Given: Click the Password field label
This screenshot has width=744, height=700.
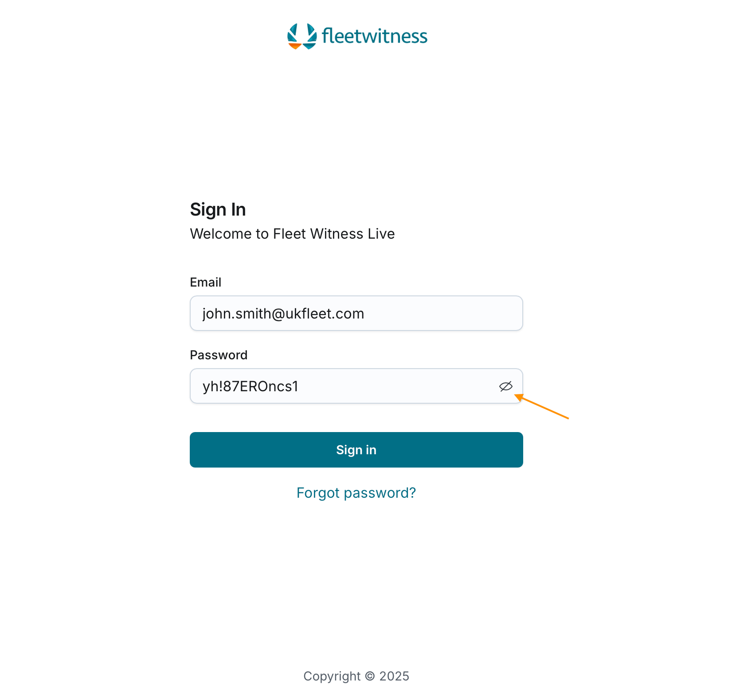Looking at the screenshot, I should (219, 355).
